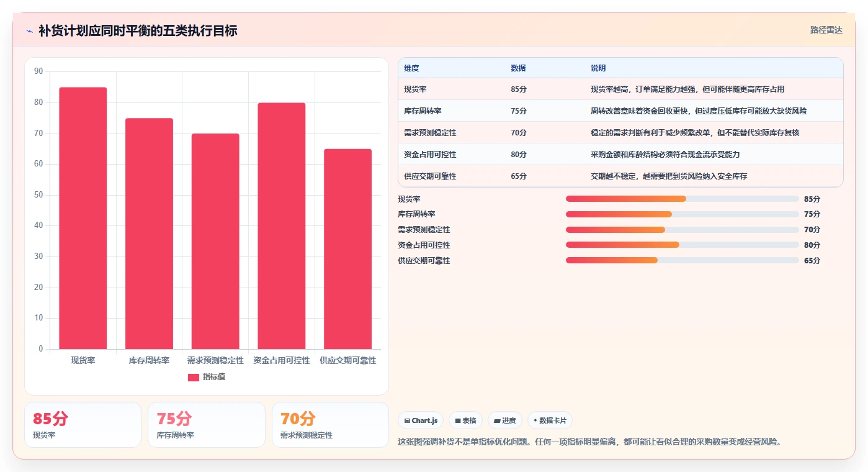Click the 路径雷达 label in header
Viewport: 868px width, 472px height.
coord(826,30)
